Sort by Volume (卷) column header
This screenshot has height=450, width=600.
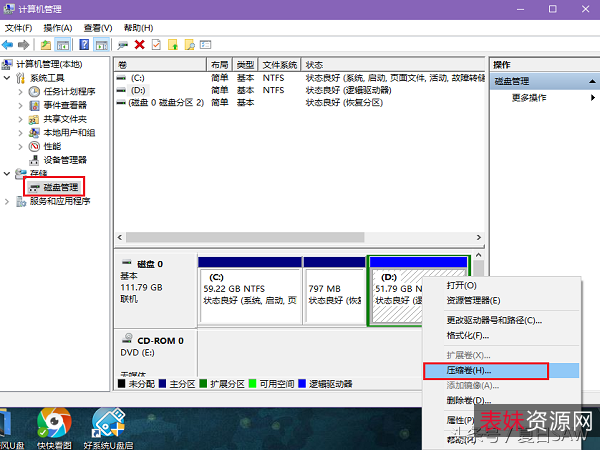pyautogui.click(x=160, y=65)
